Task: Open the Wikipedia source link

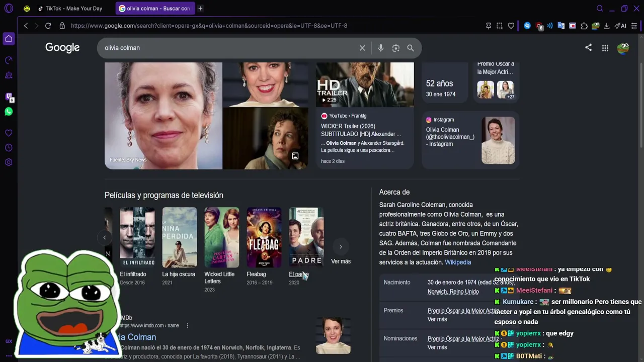Action: [x=458, y=262]
